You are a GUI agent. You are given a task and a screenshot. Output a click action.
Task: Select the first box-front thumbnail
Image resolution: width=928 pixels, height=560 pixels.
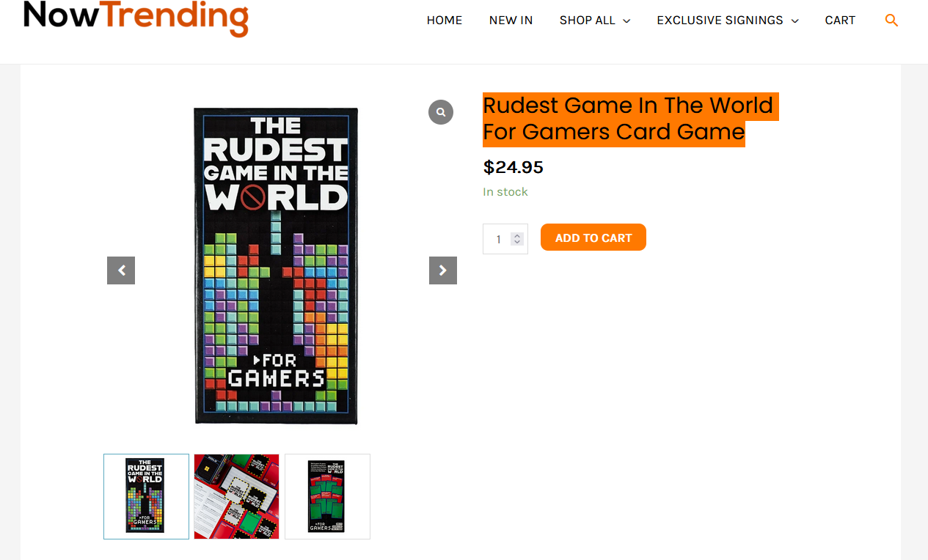point(146,496)
